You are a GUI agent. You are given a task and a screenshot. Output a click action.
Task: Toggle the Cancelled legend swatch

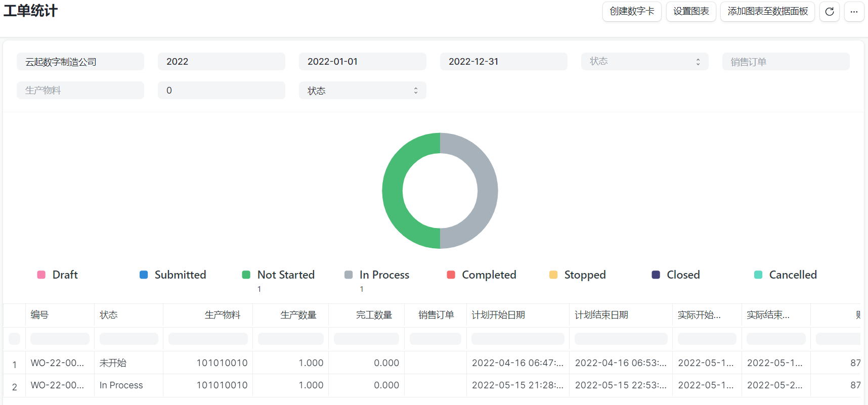point(758,275)
